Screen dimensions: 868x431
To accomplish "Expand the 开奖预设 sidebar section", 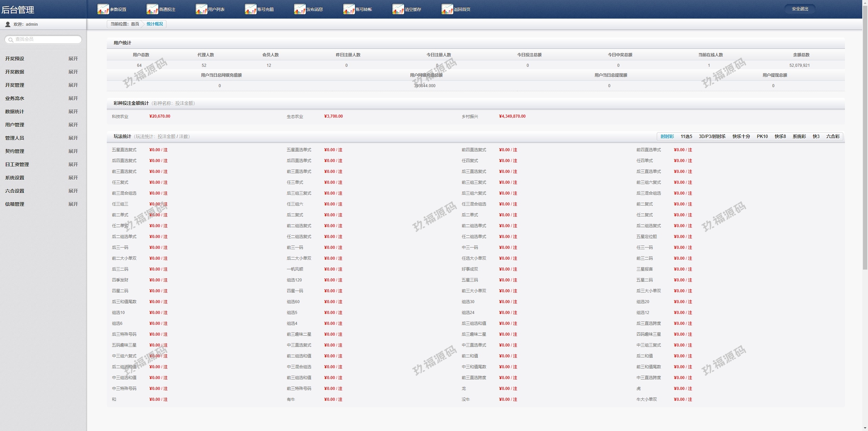I will click(x=73, y=59).
